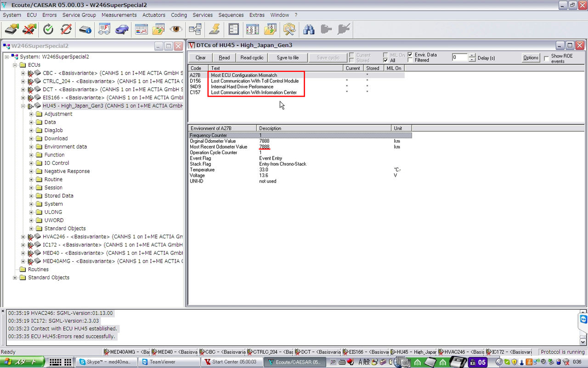Increase the Delay value with the up stepper
The height and width of the screenshot is (368, 588).
(472, 55)
